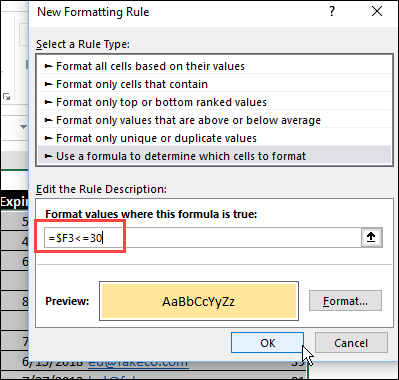The width and height of the screenshot is (399, 380).
Task: Open the small dropdown arrow left of dialog
Action: [23, 127]
